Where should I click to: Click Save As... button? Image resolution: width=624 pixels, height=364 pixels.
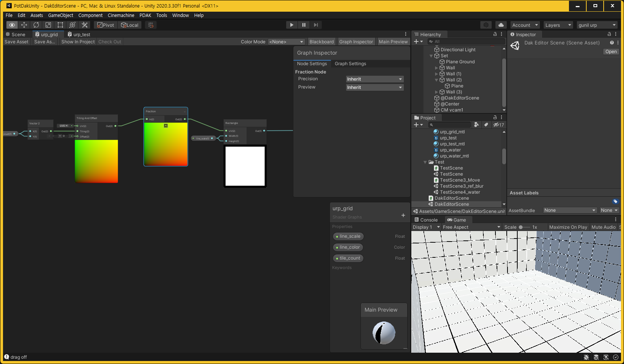click(44, 42)
